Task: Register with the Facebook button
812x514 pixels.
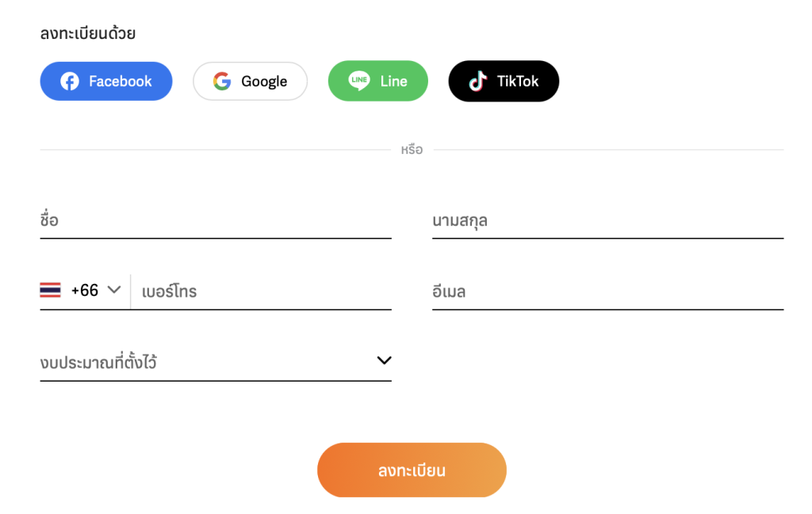Action: (x=106, y=82)
